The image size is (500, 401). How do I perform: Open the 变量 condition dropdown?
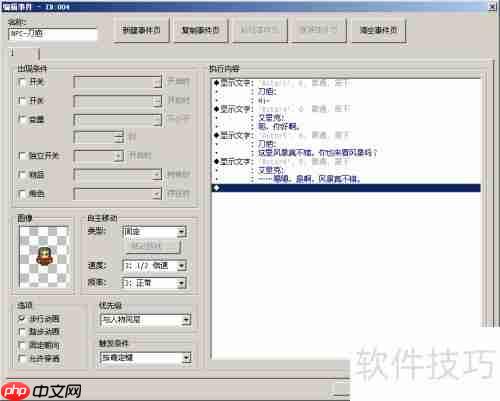click(118, 120)
